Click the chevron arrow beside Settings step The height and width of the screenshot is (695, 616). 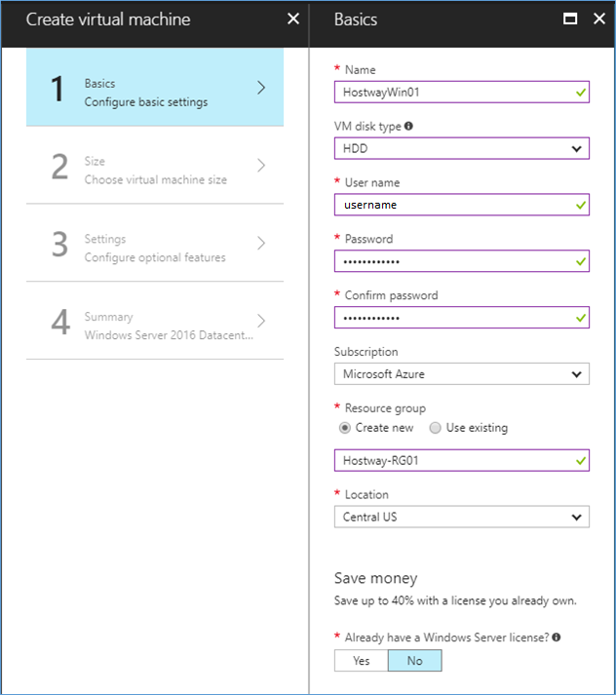point(261,243)
